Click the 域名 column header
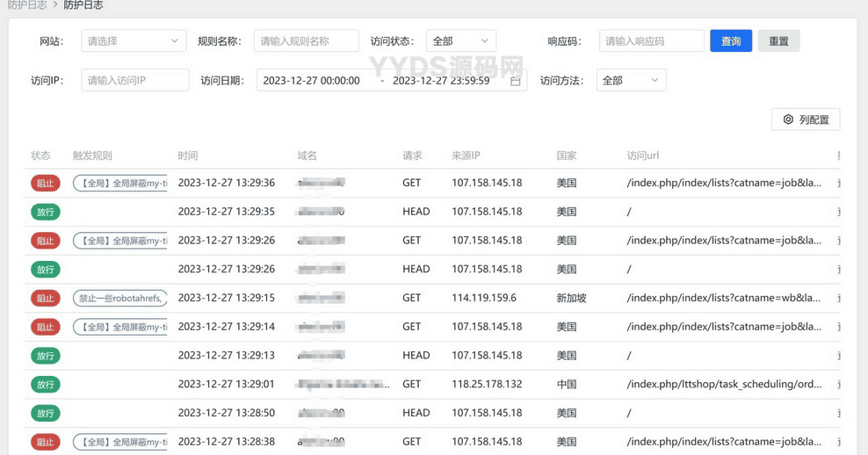Screen dimensions: 868x455 [x=307, y=155]
